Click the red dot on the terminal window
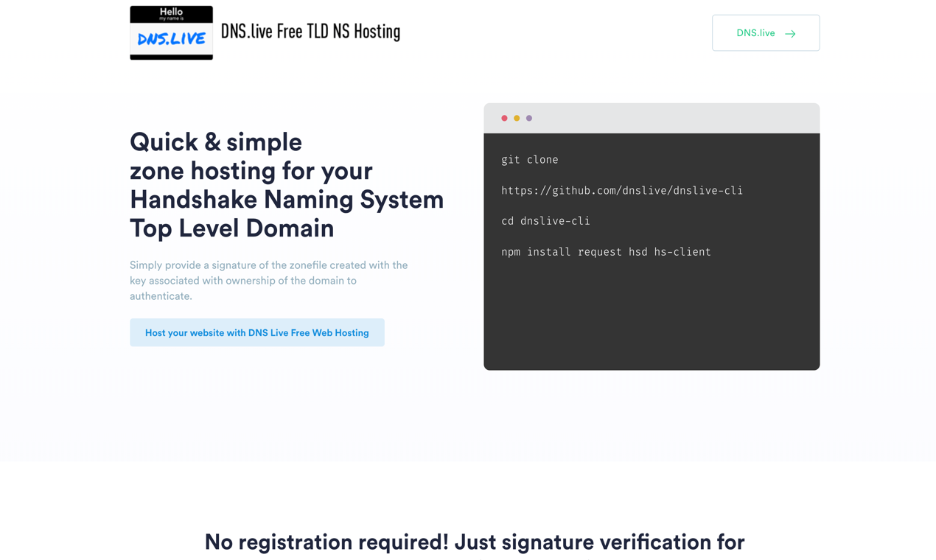Image resolution: width=936 pixels, height=560 pixels. point(504,118)
